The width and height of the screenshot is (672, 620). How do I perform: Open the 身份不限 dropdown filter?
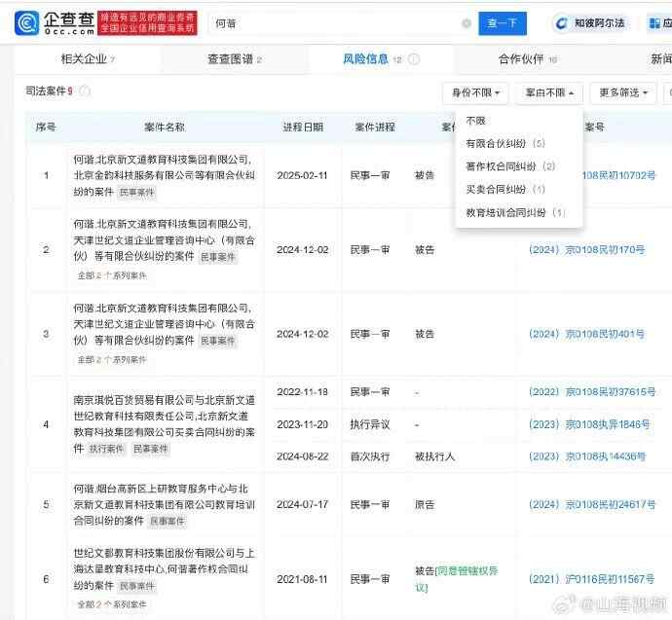(475, 92)
